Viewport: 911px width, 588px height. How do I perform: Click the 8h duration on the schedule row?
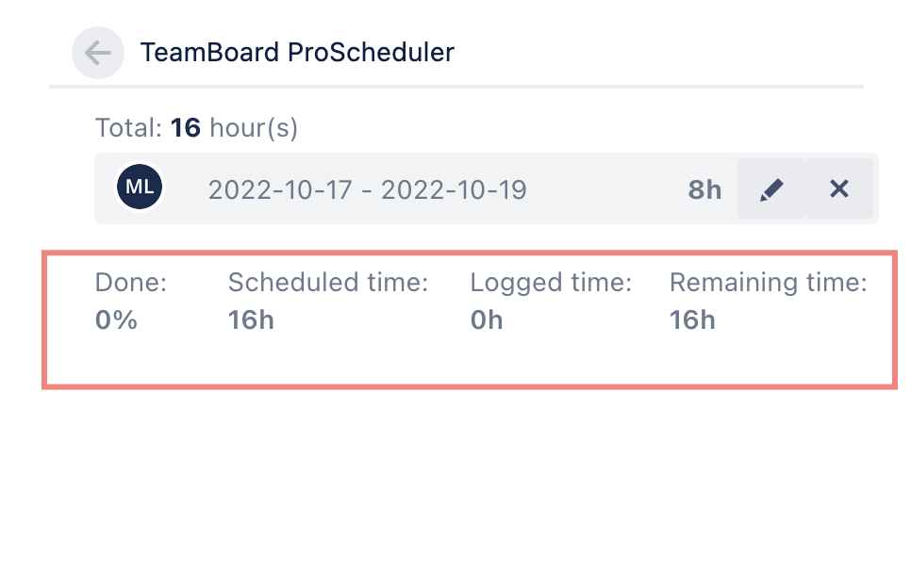704,190
